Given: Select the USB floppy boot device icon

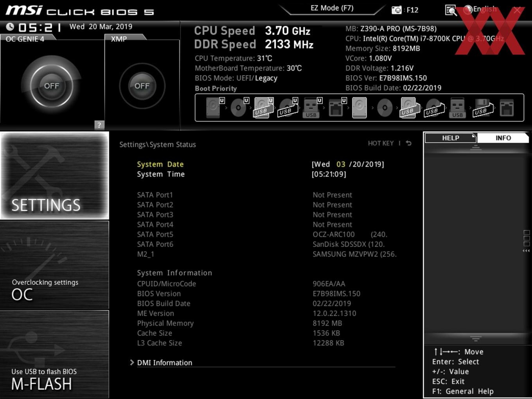Looking at the screenshot, I should (x=483, y=108).
